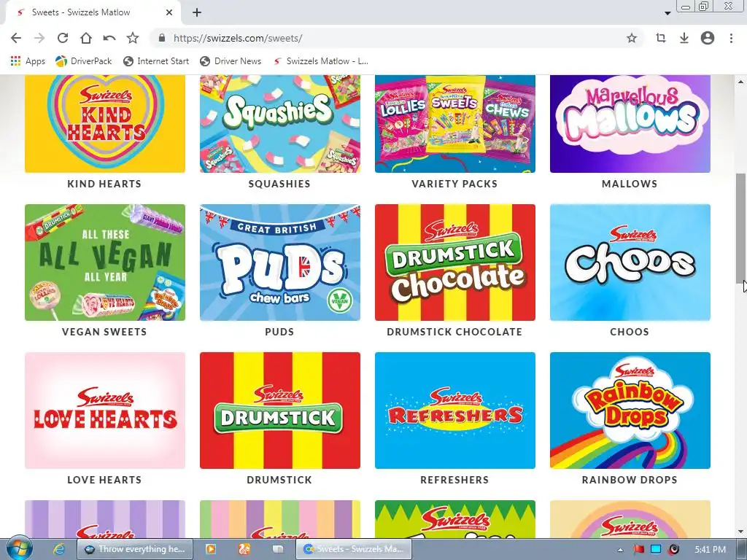Open the browser home page
747x560 pixels.
[x=86, y=38]
